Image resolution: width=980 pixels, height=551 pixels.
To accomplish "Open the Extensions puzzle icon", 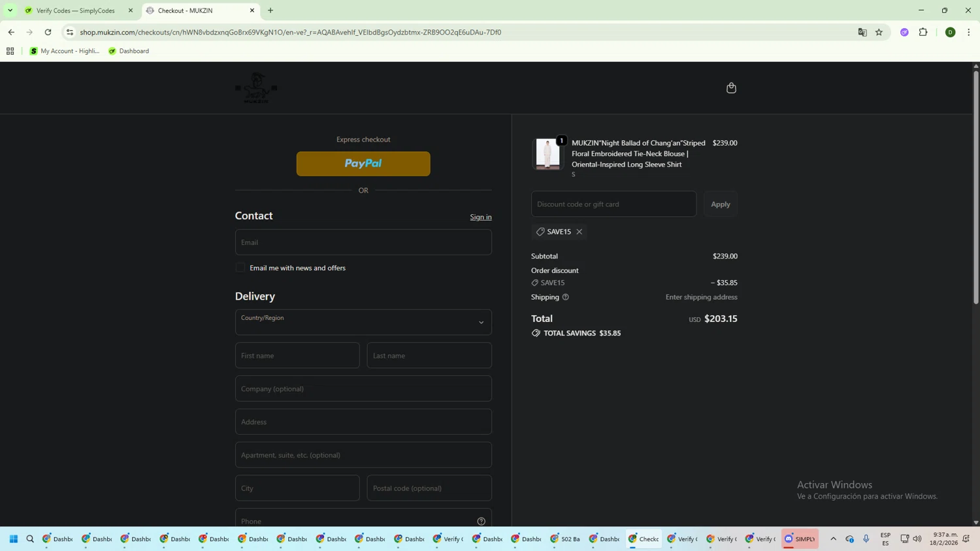I will coord(923,32).
